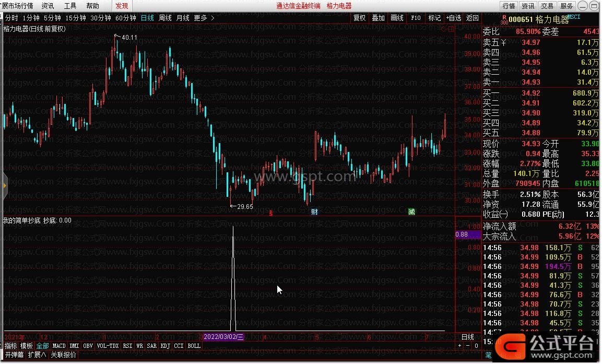Image resolution: width=602 pixels, height=364 pixels.
Task: Open the 复权 adjustment option
Action: point(359,18)
